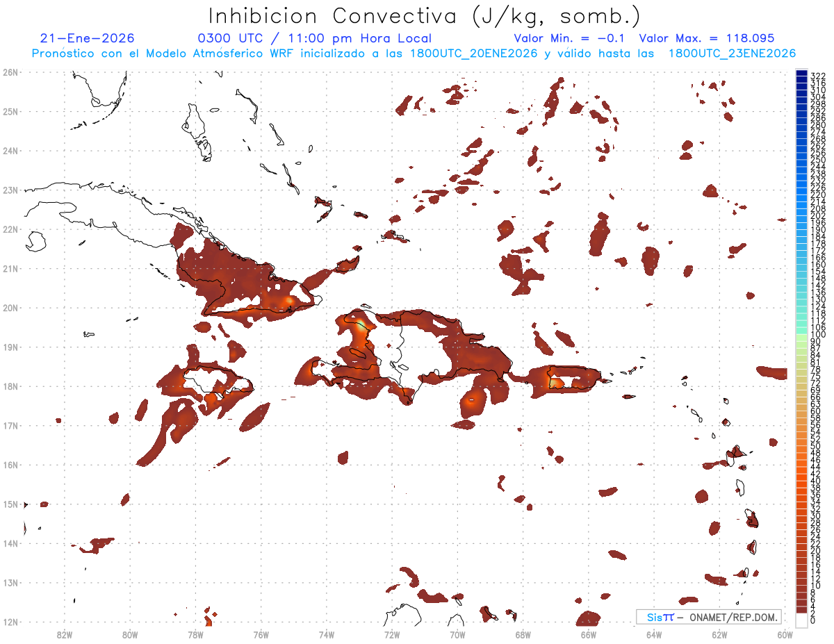
Task: Click the '68W' longitude label
Action: 523,634
